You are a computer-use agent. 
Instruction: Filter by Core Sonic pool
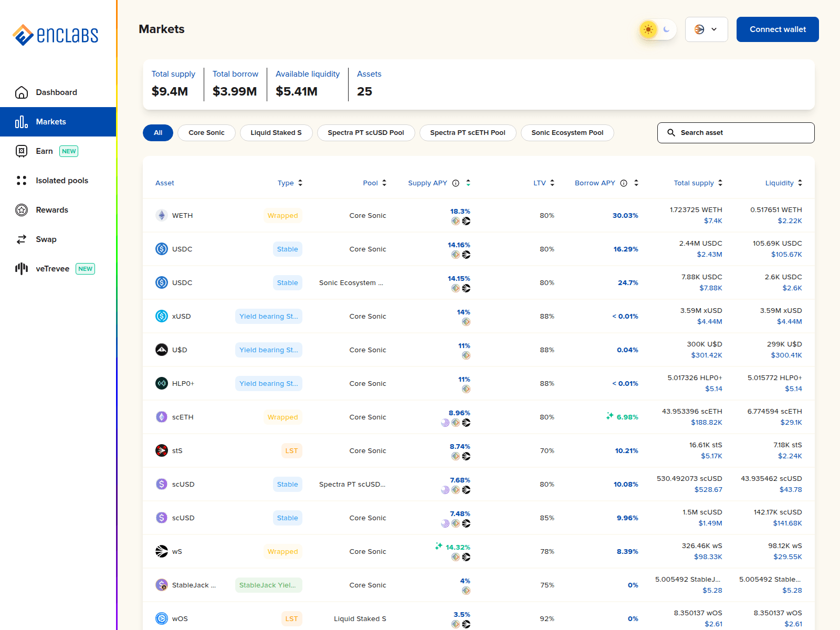click(206, 133)
